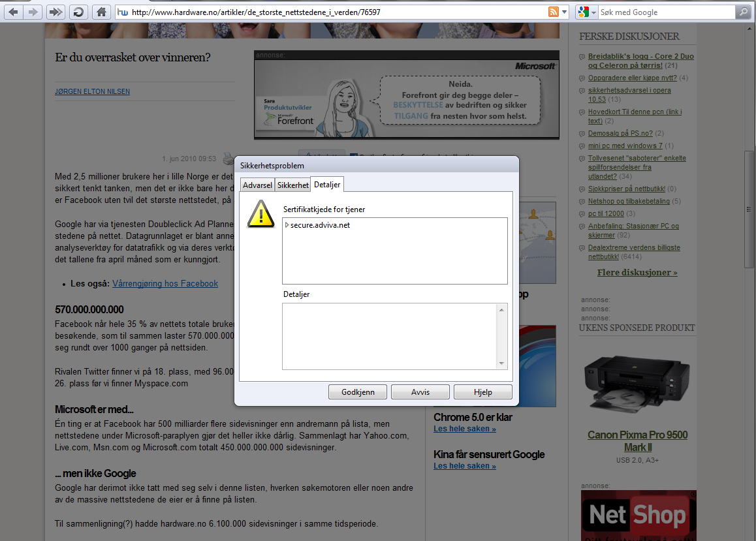Image resolution: width=756 pixels, height=541 pixels.
Task: Open 'Dealextreme verdens billigste nettbutikk!' link
Action: click(634, 252)
